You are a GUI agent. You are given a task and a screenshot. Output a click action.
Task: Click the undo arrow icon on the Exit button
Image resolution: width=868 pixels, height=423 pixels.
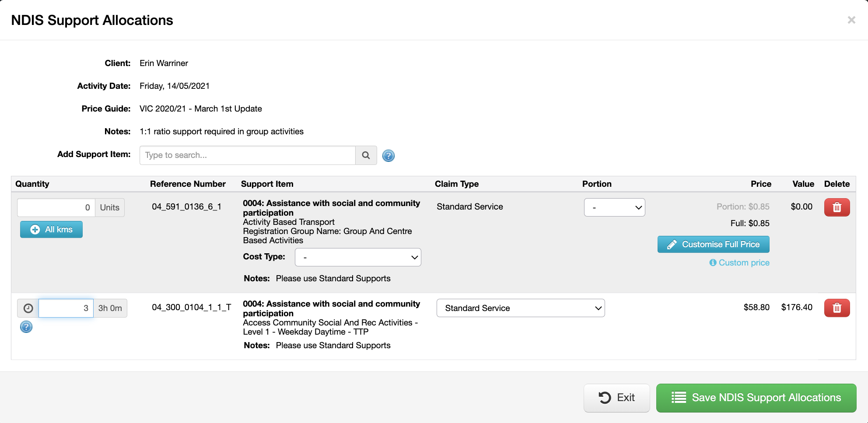pos(605,398)
